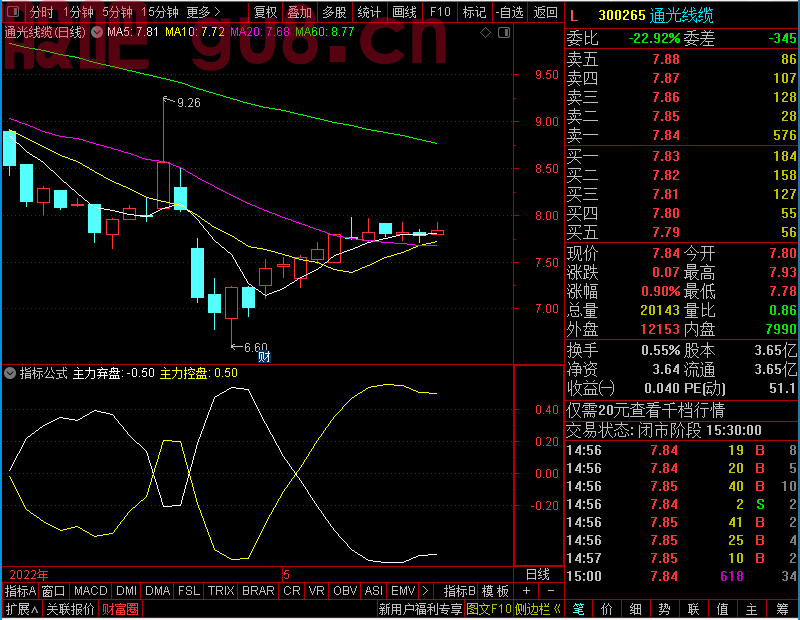Image resolution: width=800 pixels, height=620 pixels.
Task: Select the 15分钟 period
Action: coord(160,12)
